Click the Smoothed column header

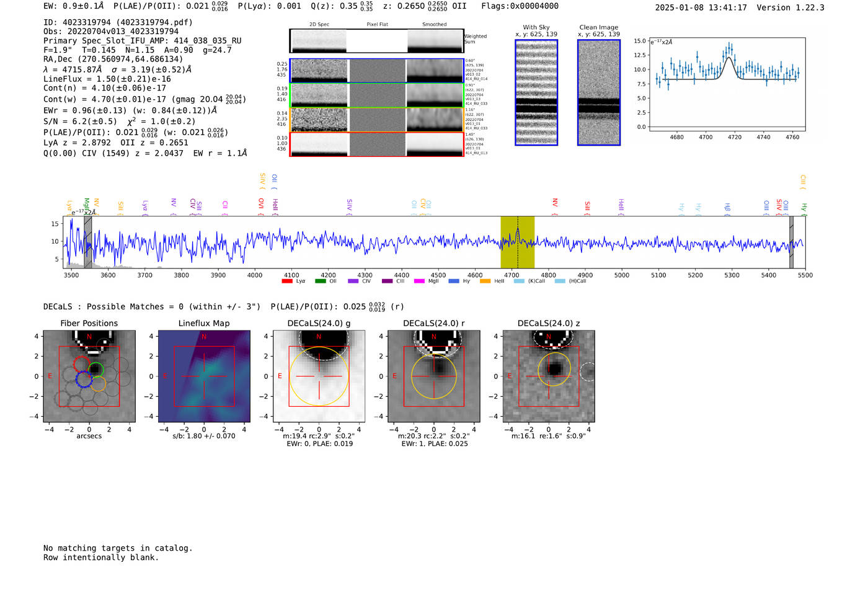coord(435,25)
